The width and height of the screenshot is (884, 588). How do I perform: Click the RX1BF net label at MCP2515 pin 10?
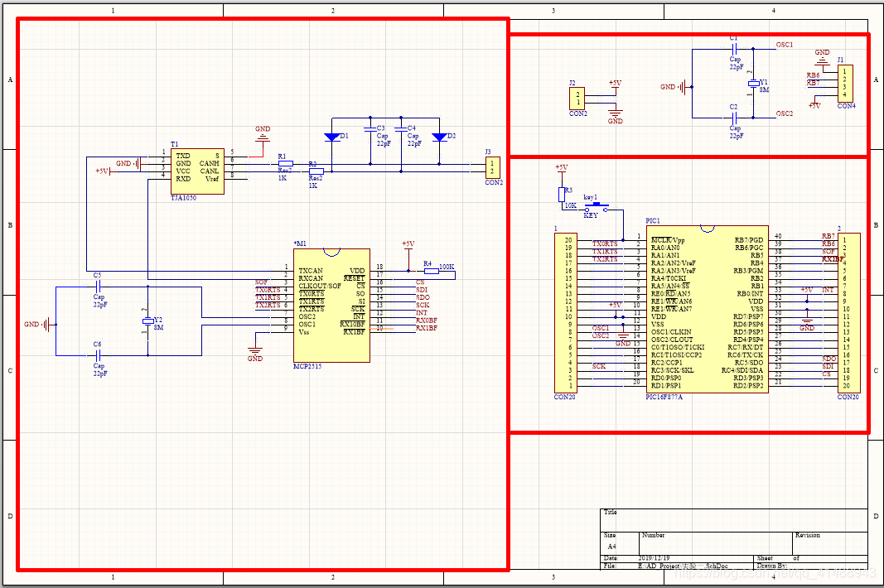point(426,328)
